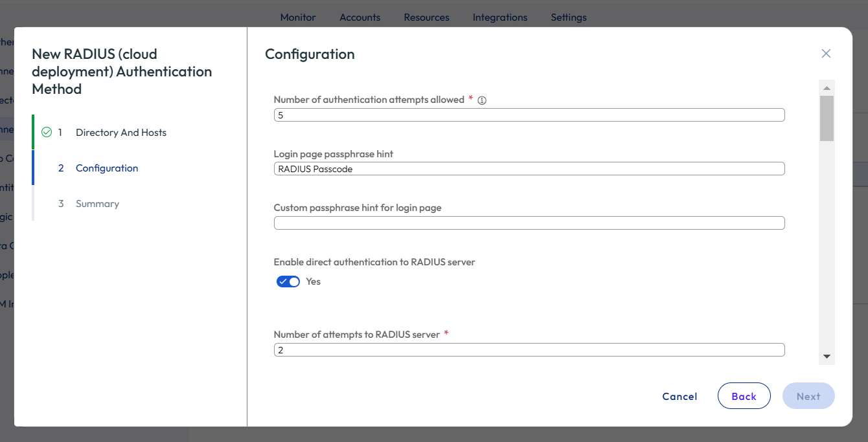The width and height of the screenshot is (868, 442).
Task: Go to the Summary step
Action: pos(97,204)
